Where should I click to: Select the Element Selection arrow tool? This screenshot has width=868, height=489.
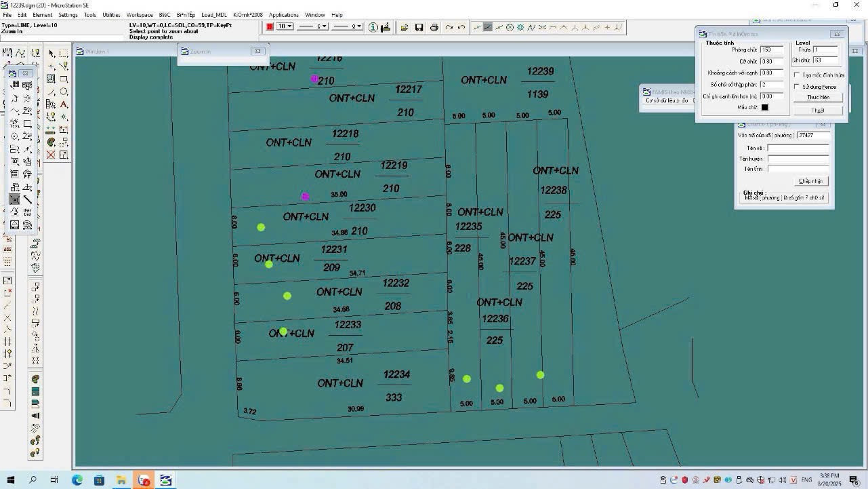(51, 54)
